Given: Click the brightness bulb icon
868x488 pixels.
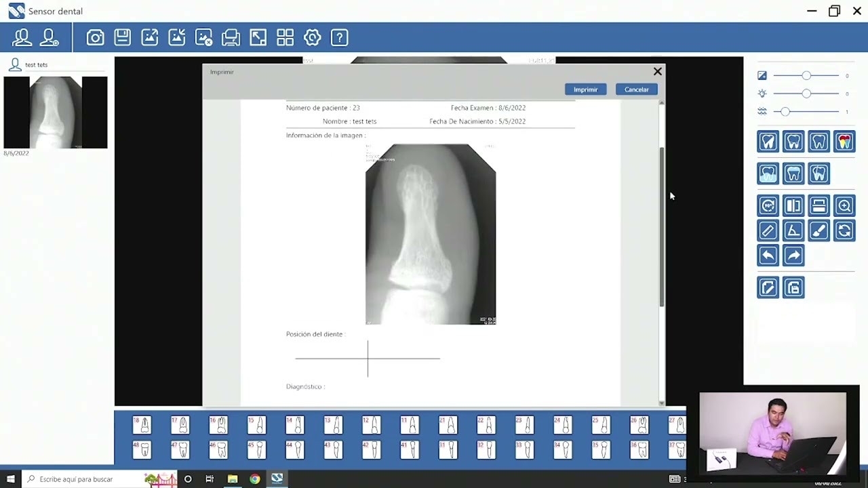Looking at the screenshot, I should click(x=762, y=94).
